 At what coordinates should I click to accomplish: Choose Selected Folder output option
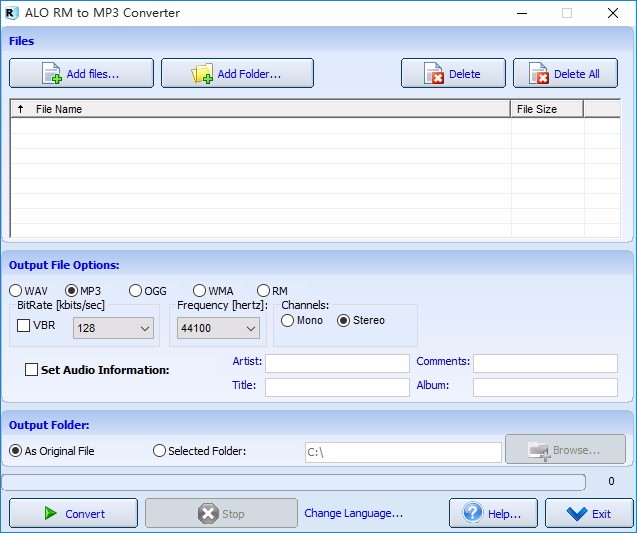pos(199,451)
